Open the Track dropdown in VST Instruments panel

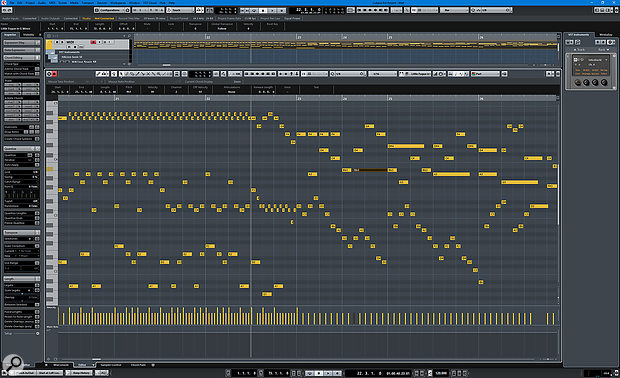tap(579, 50)
